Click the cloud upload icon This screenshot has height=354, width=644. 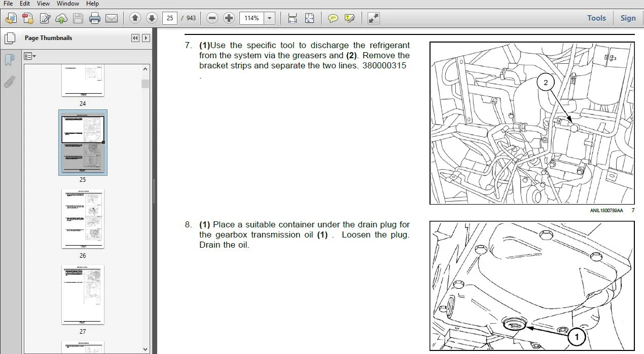(61, 19)
